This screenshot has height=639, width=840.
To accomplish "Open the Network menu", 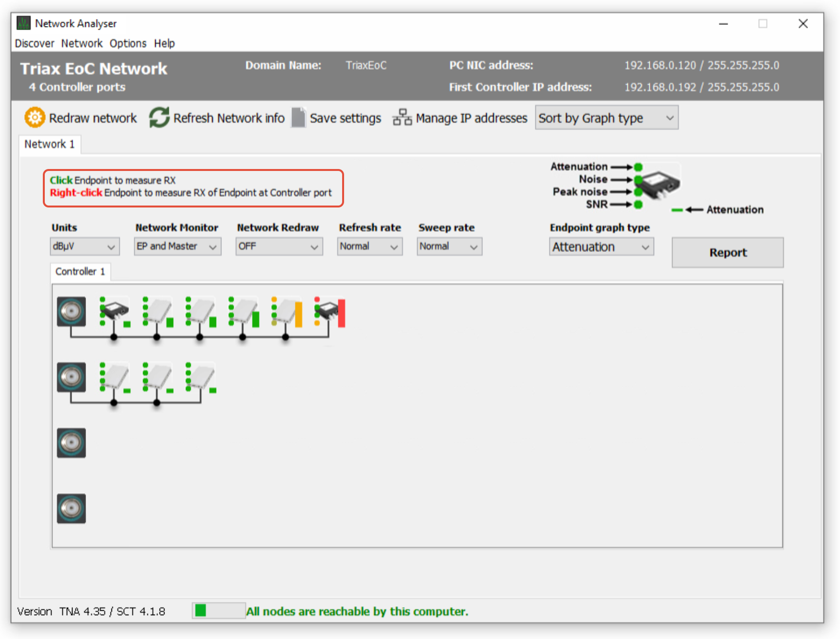I will click(x=82, y=43).
